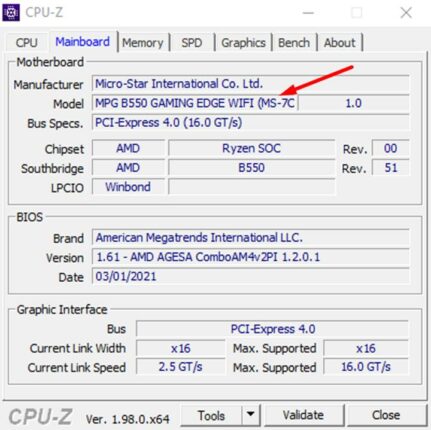
Task: Open the About tab
Action: (340, 43)
